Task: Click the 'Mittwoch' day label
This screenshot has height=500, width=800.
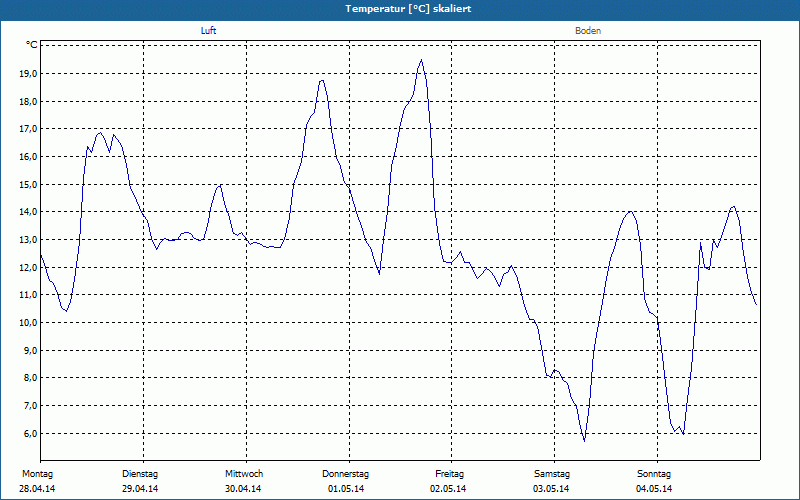Action: click(x=244, y=474)
